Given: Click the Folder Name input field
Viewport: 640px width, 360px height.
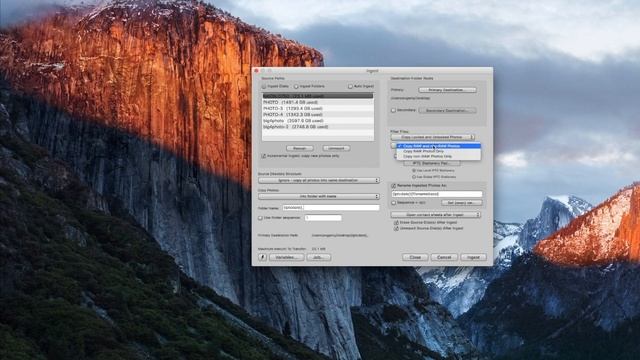Looking at the screenshot, I should tap(331, 208).
